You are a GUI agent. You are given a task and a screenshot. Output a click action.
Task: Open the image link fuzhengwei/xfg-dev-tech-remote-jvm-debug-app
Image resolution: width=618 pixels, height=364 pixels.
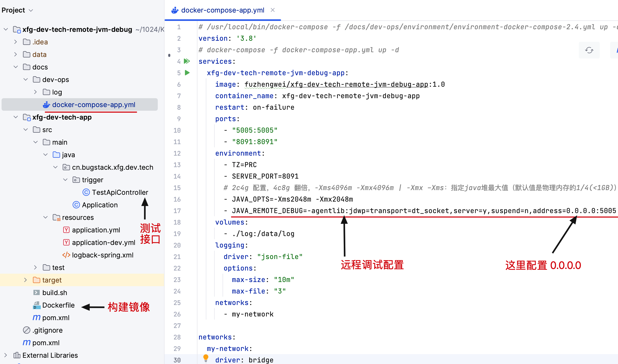click(x=336, y=84)
